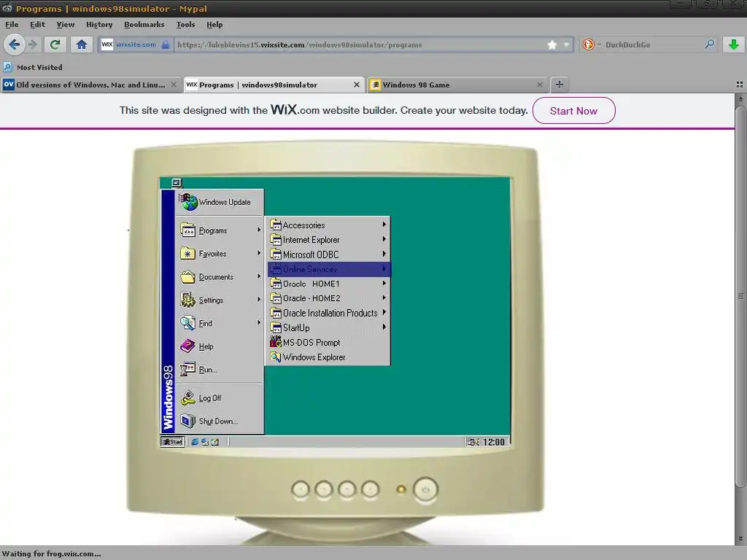
Task: Bookmark this page with the star icon
Action: (x=551, y=44)
